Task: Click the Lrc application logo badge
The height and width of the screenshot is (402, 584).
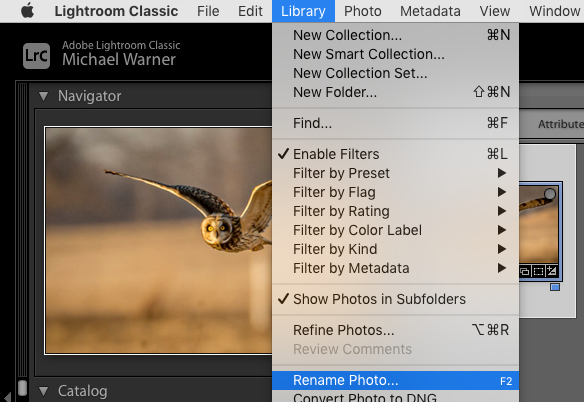Action: (36, 56)
